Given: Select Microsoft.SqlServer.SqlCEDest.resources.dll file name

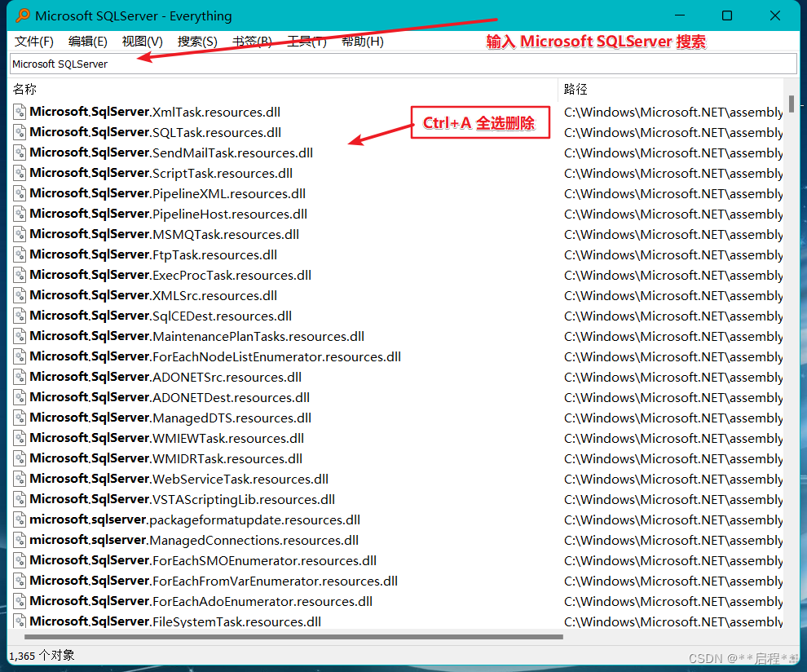Looking at the screenshot, I should pyautogui.click(x=161, y=316).
